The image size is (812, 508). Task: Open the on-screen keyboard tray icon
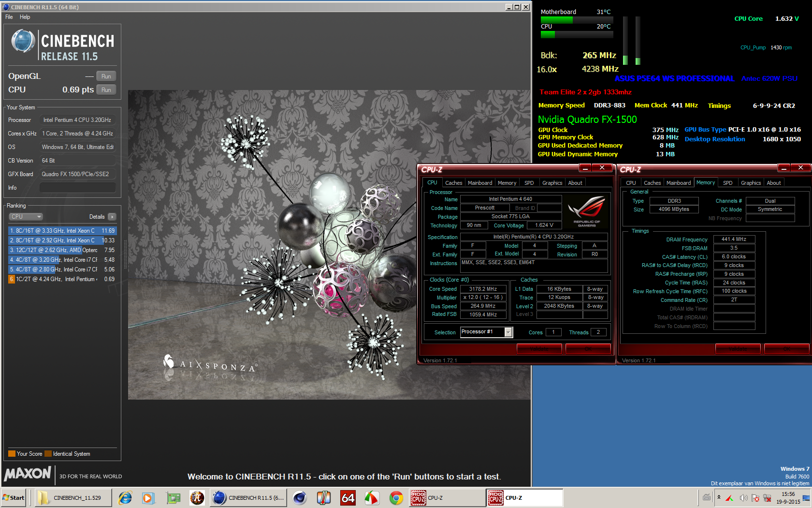(x=707, y=497)
